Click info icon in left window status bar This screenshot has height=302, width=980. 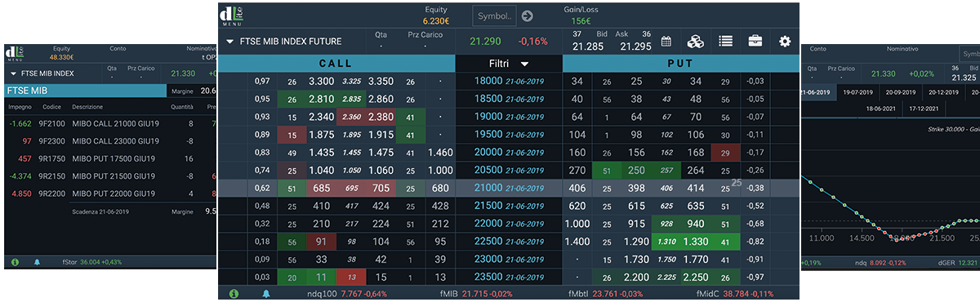click(15, 263)
